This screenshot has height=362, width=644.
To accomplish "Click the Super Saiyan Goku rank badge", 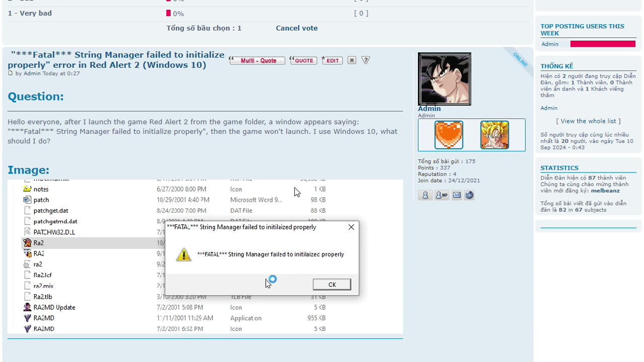I will [495, 135].
